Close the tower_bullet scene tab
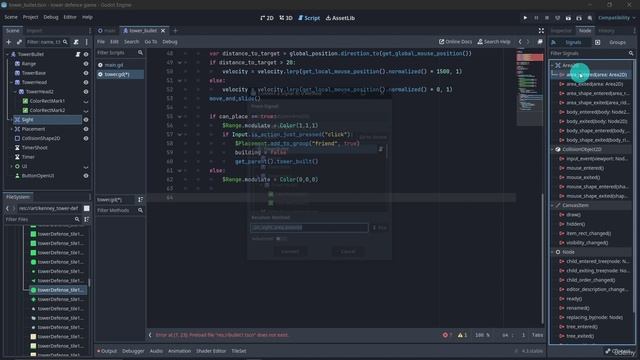640x360 pixels. coord(163,31)
